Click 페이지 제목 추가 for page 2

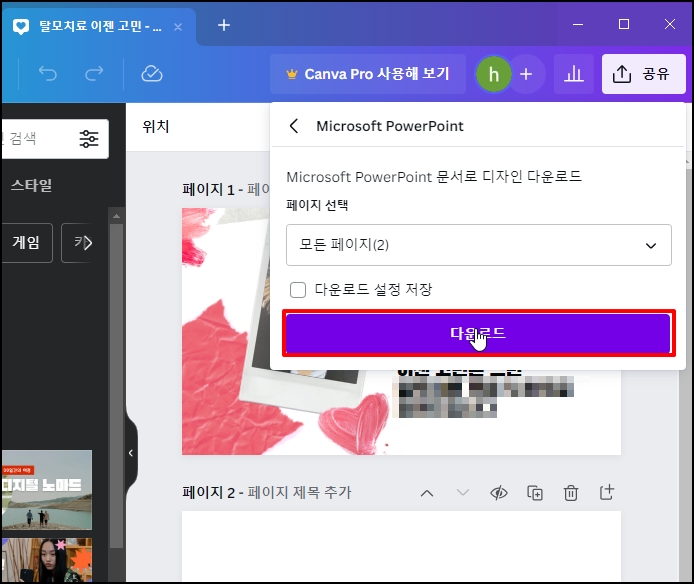299,492
